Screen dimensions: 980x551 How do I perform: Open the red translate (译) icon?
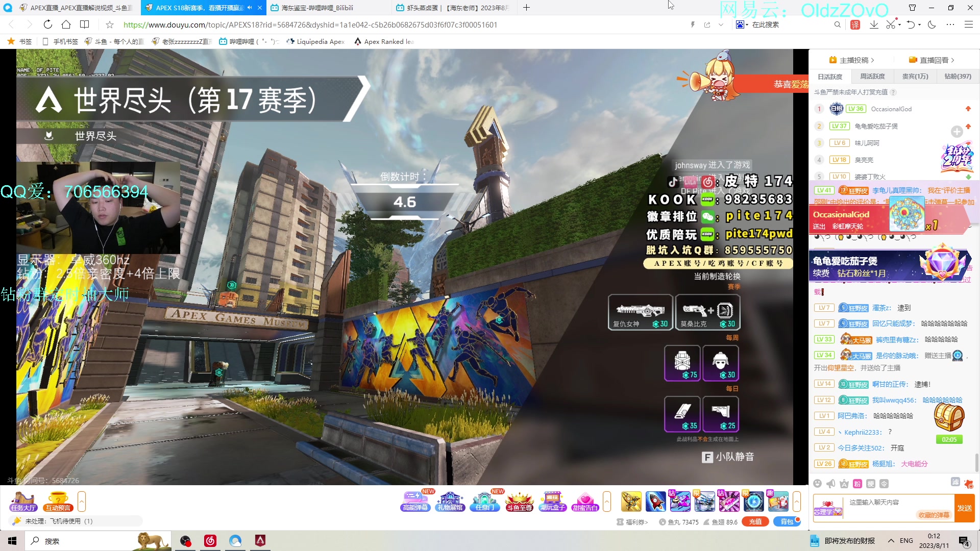[855, 24]
